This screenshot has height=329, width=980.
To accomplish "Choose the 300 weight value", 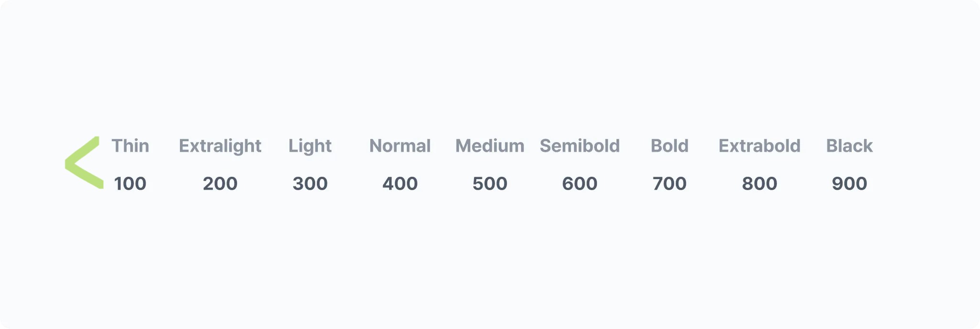I will [310, 183].
